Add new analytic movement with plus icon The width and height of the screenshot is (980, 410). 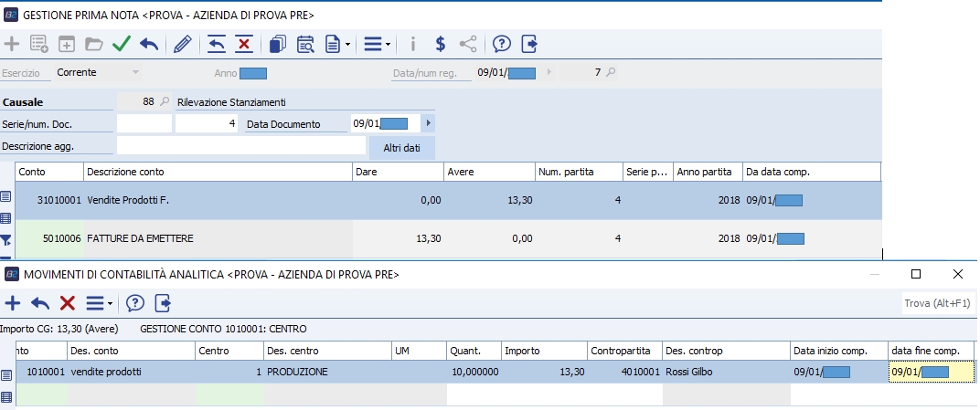point(13,303)
